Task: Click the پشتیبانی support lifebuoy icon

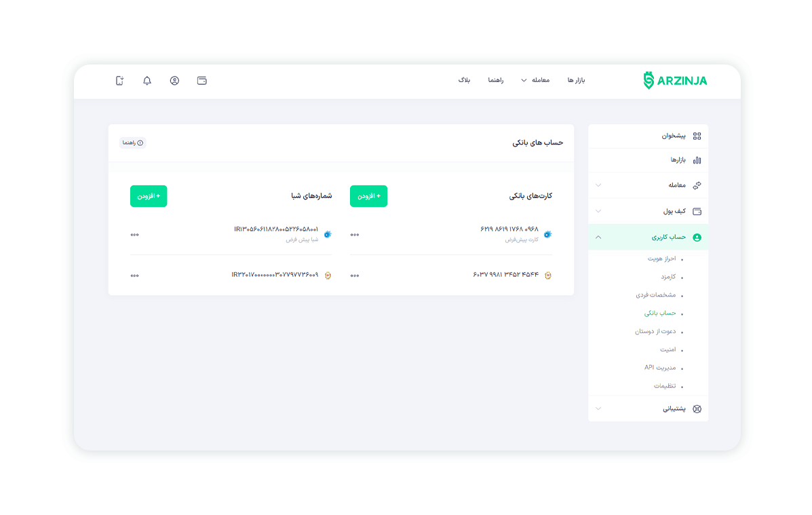Action: 697,408
